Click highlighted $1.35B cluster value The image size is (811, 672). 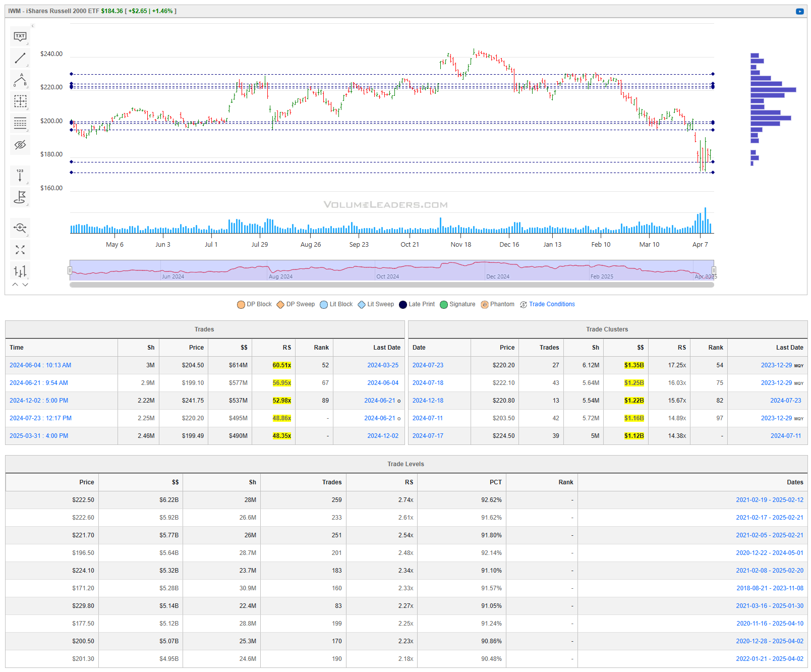click(634, 365)
